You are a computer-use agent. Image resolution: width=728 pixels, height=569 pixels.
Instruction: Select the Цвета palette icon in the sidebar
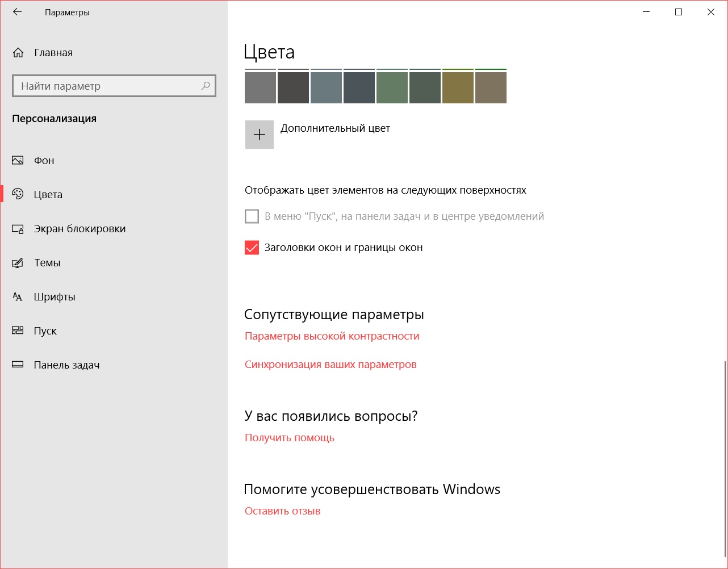[18, 195]
